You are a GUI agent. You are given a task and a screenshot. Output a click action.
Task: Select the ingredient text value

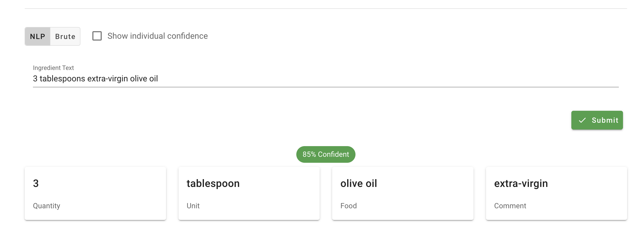[95, 79]
